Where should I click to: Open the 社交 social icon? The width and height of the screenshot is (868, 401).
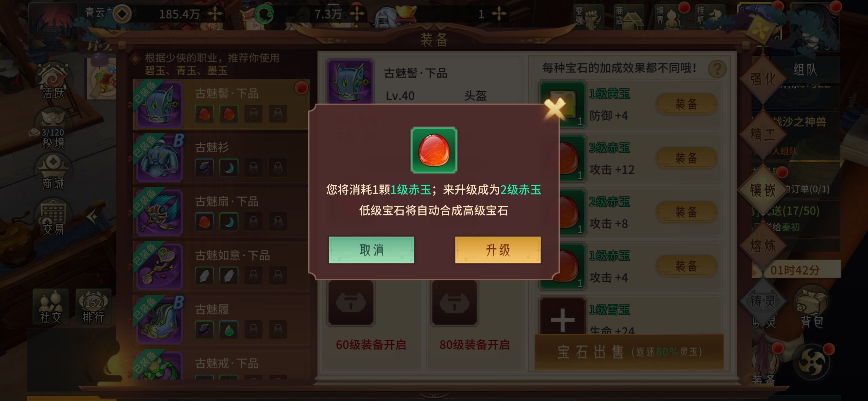pyautogui.click(x=51, y=307)
